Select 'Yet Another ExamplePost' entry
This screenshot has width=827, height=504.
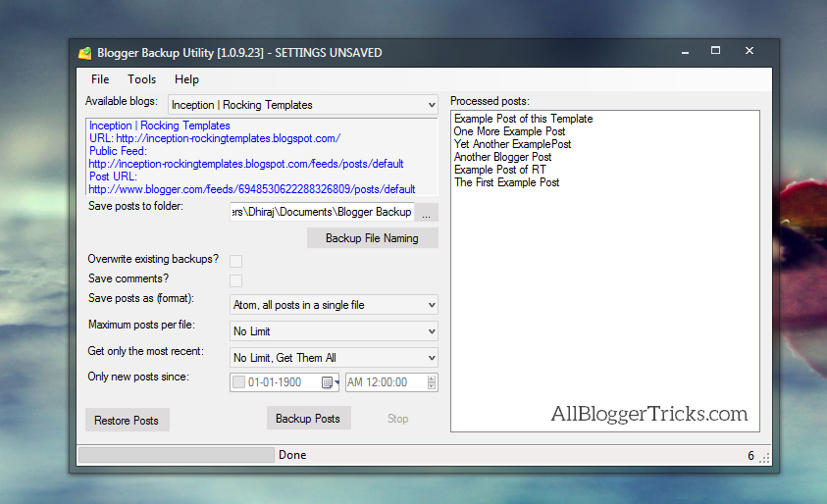(512, 144)
